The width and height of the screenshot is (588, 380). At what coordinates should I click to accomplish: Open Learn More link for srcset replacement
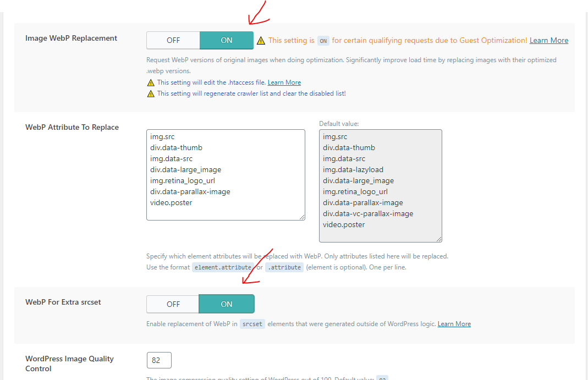pos(454,324)
